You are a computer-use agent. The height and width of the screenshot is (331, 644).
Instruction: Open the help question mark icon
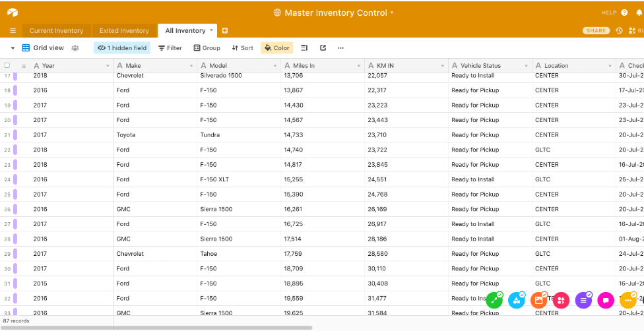[x=624, y=13]
